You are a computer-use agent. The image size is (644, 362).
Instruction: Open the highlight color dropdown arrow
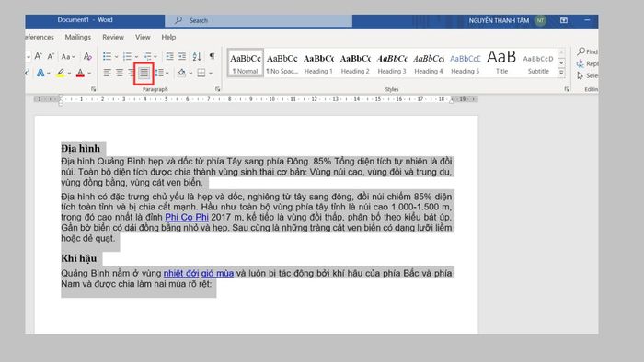[69, 74]
